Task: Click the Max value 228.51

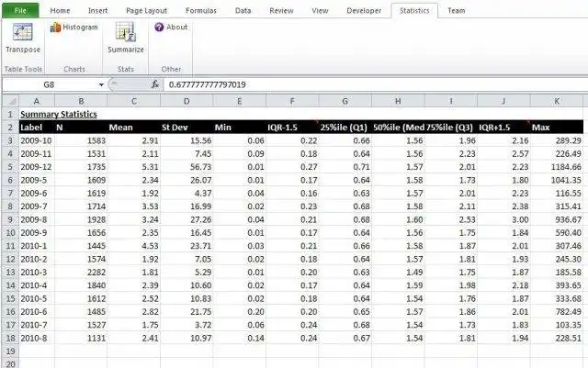Action: [557, 338]
